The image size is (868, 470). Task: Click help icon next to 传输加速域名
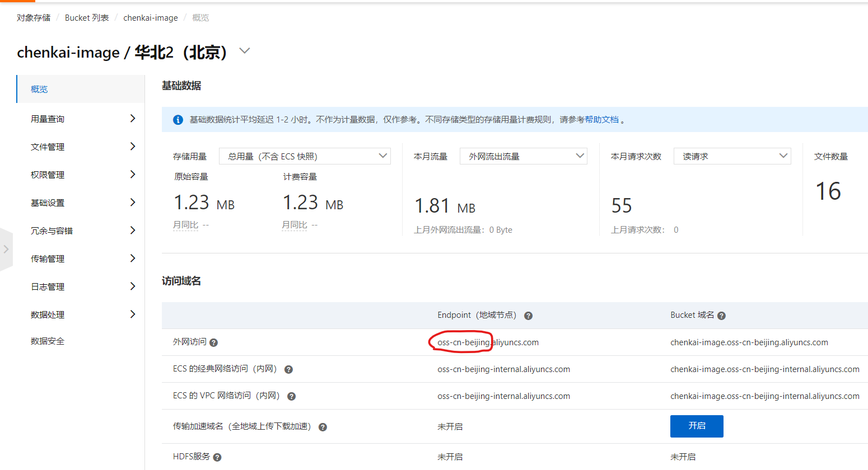pos(323,427)
